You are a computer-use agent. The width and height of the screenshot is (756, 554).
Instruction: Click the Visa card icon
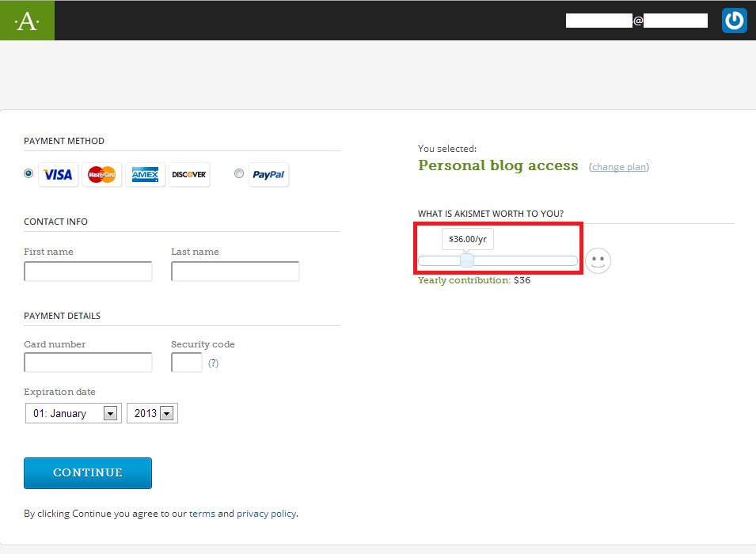coord(58,175)
